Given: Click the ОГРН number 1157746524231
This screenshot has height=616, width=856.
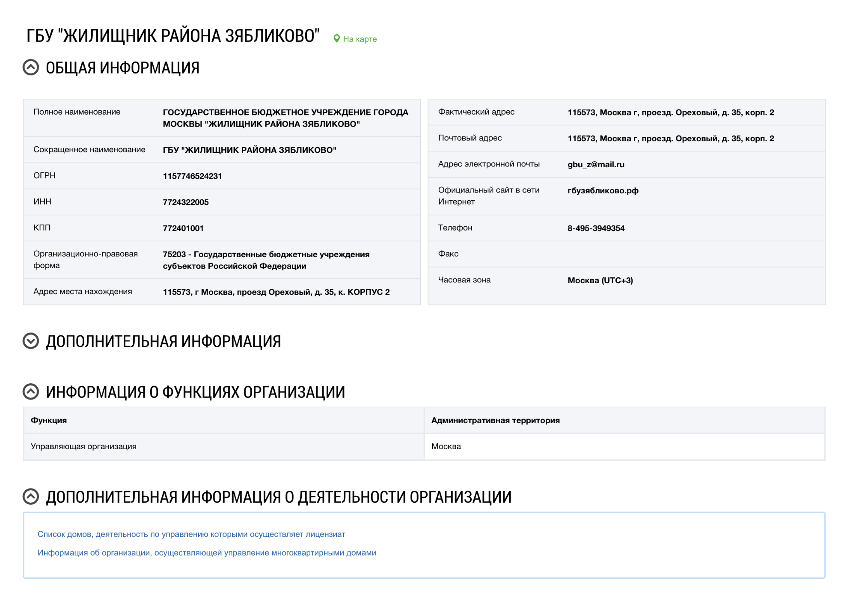Looking at the screenshot, I should point(192,176).
